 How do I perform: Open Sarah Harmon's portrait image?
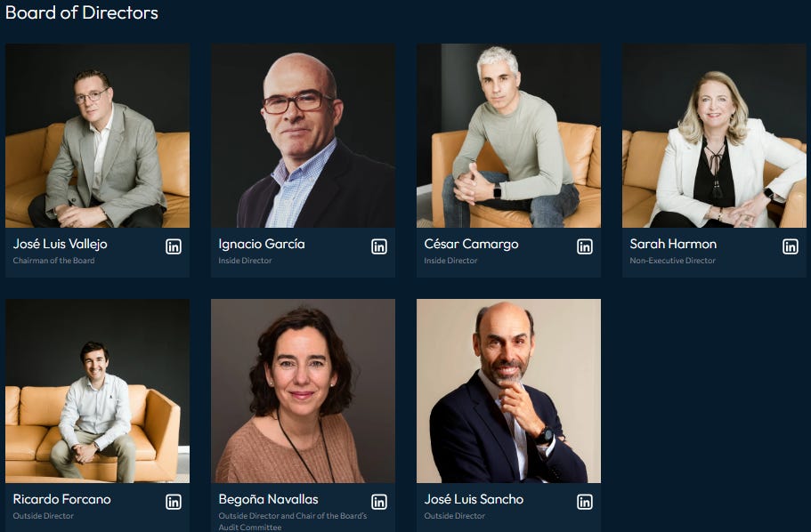(x=714, y=135)
